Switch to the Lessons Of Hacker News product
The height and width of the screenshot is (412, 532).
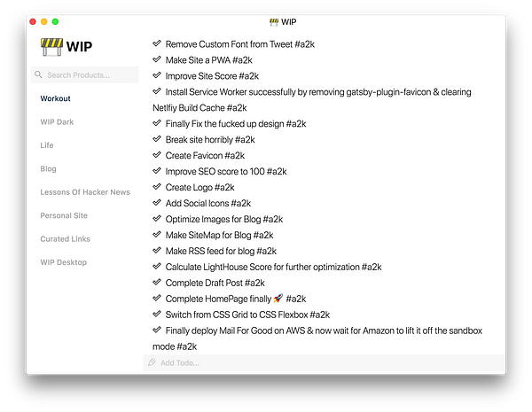84,192
